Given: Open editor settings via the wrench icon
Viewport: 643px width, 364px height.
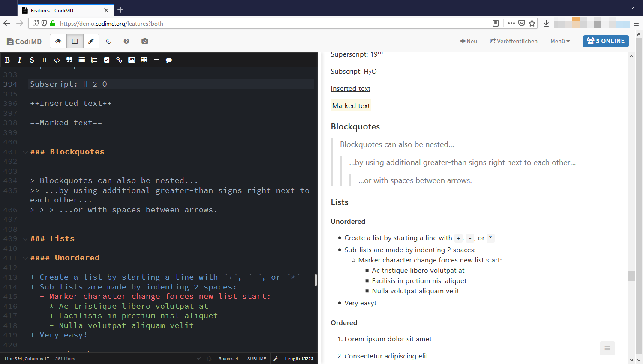Looking at the screenshot, I should tap(276, 358).
